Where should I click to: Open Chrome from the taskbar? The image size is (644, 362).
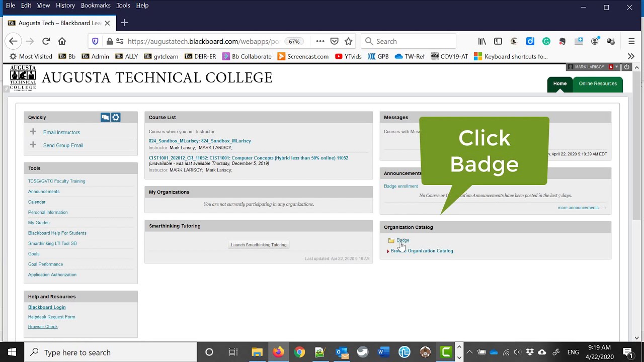pyautogui.click(x=299, y=352)
